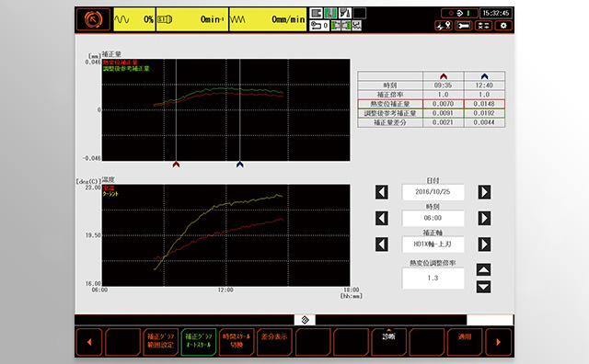Click the opposing arrows icon beside wrench

tap(483, 26)
